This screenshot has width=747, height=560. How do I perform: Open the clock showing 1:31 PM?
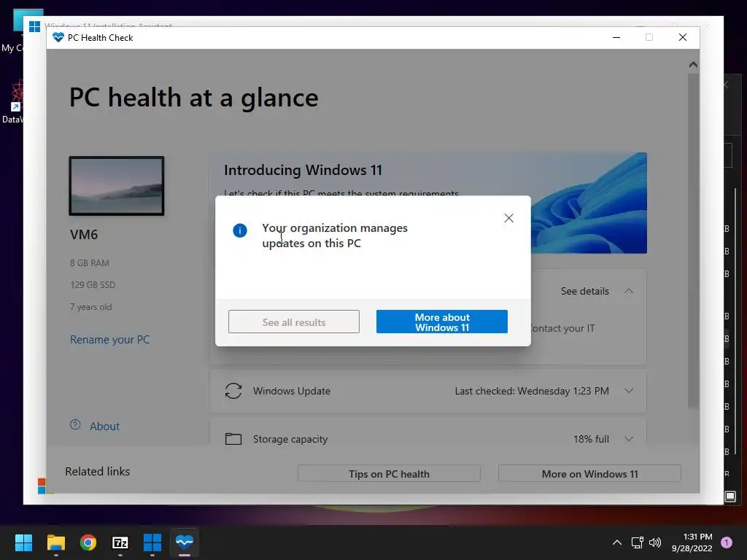[x=692, y=542]
